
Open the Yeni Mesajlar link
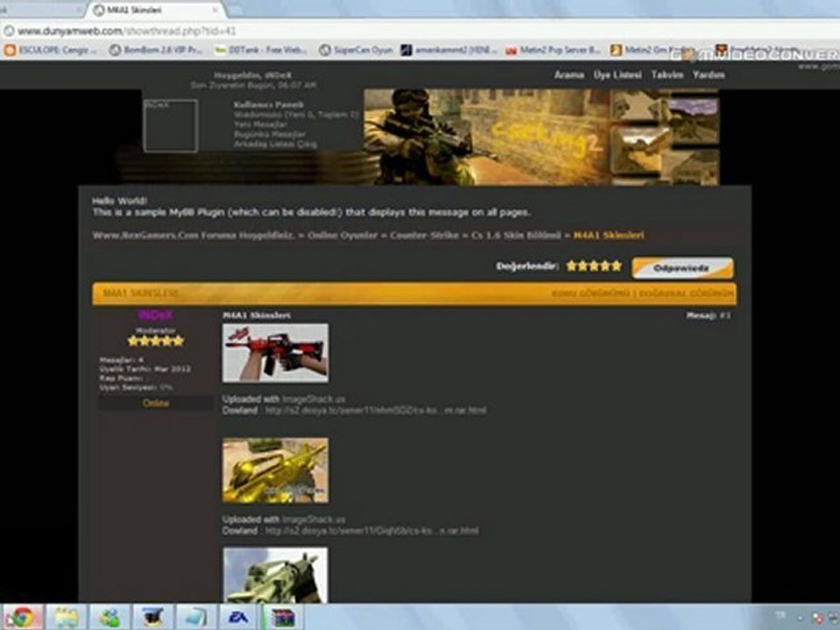(260, 124)
